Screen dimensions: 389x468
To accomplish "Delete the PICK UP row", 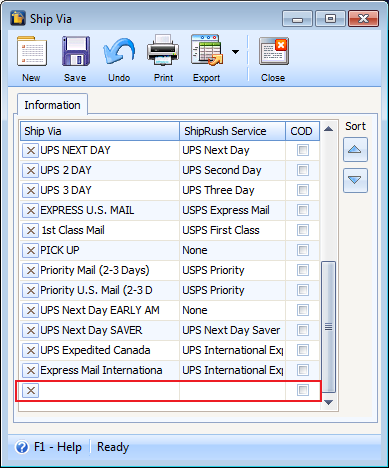I will [x=31, y=250].
